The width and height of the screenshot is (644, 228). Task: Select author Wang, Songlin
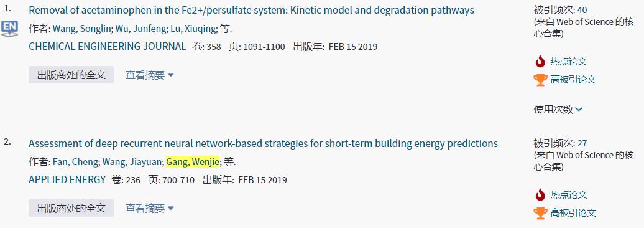pos(81,29)
